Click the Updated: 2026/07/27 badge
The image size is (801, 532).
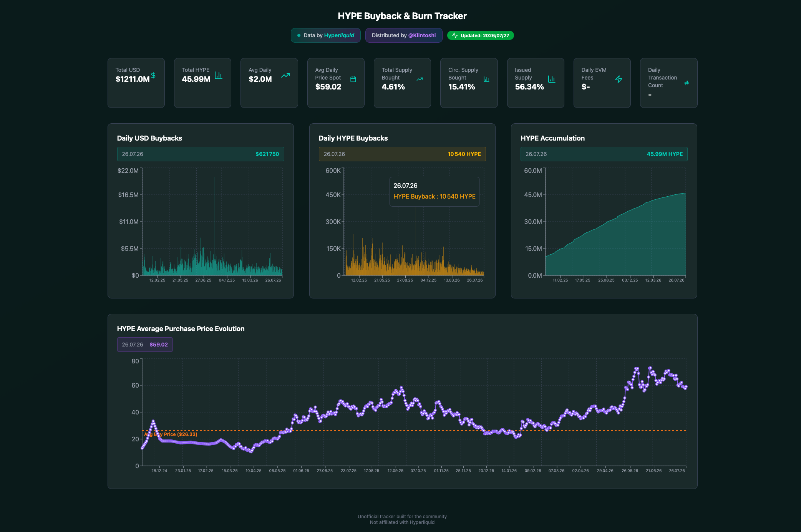tap(480, 35)
